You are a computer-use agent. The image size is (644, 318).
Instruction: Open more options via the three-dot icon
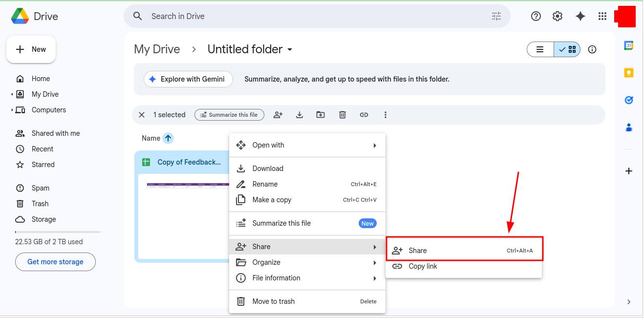[x=386, y=114]
